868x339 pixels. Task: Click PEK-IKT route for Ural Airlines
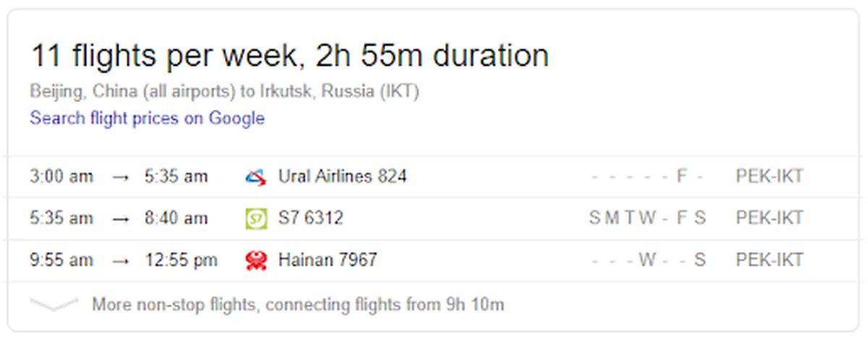(x=770, y=176)
